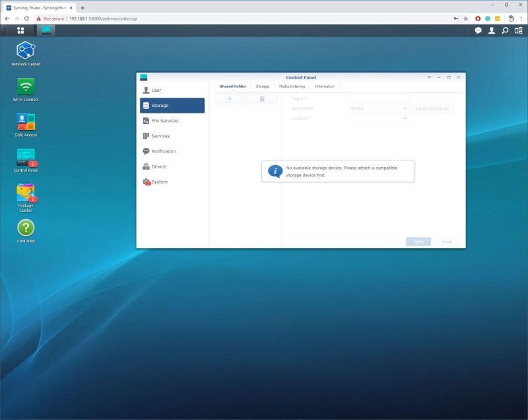This screenshot has height=420, width=528.
Task: Open the search tool in the taskbar
Action: point(506,30)
